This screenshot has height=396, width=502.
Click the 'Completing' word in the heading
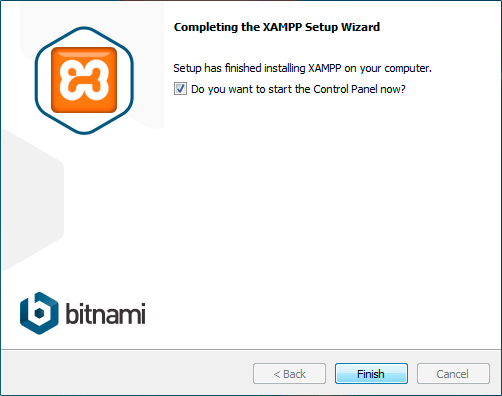pyautogui.click(x=206, y=27)
